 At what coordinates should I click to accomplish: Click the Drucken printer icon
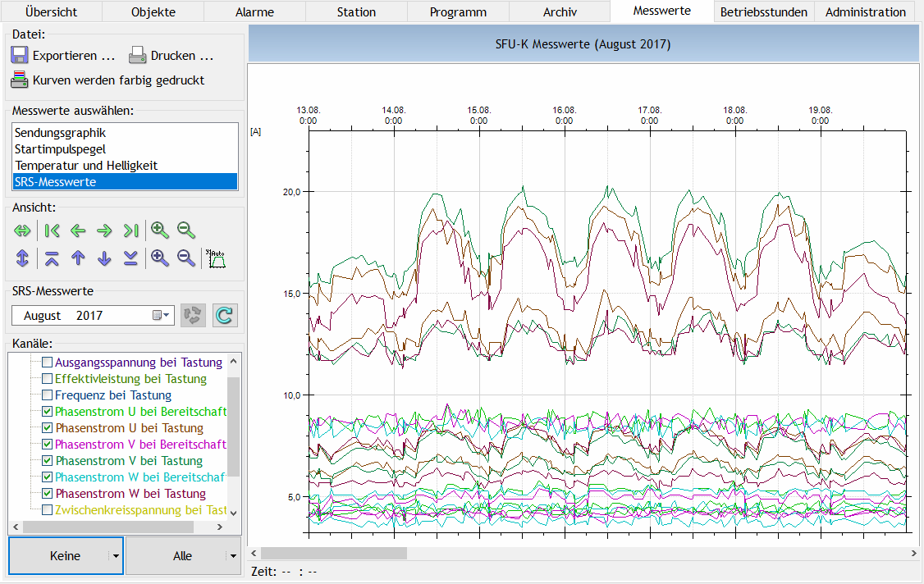click(137, 55)
